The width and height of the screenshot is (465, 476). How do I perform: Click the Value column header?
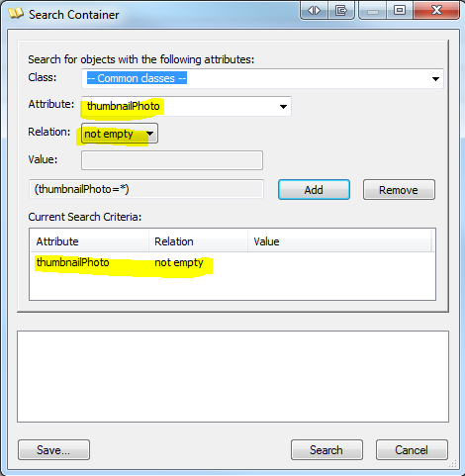[339, 241]
